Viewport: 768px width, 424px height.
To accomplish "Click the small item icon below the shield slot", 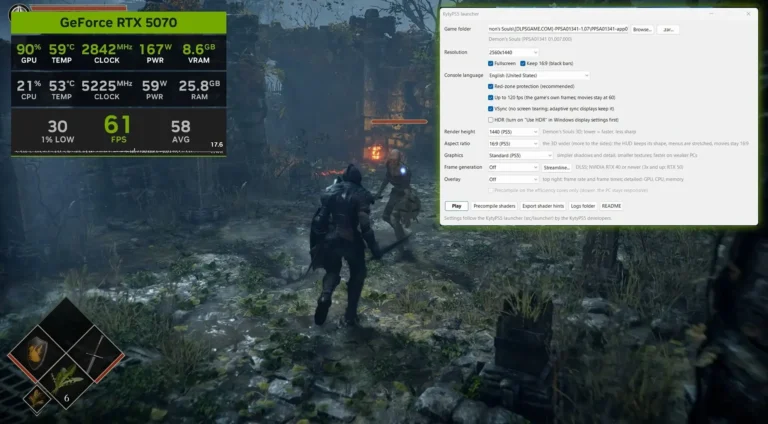I will coord(36,399).
